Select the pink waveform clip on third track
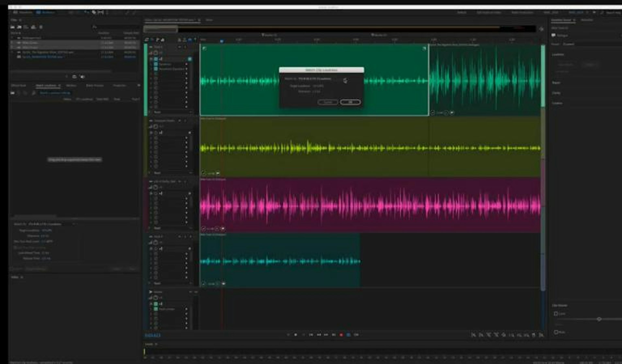The height and width of the screenshot is (364, 622). pos(370,205)
